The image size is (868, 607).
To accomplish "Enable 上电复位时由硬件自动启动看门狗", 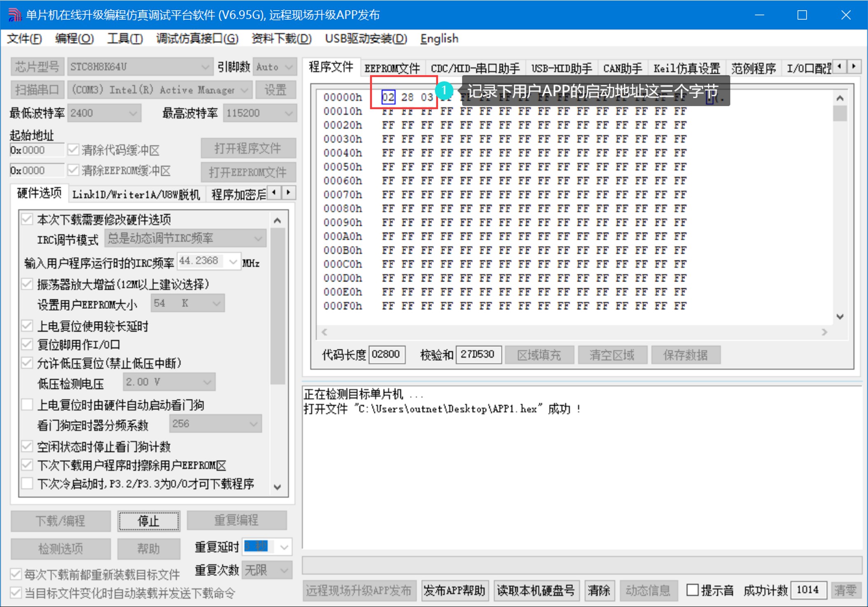I will click(27, 405).
